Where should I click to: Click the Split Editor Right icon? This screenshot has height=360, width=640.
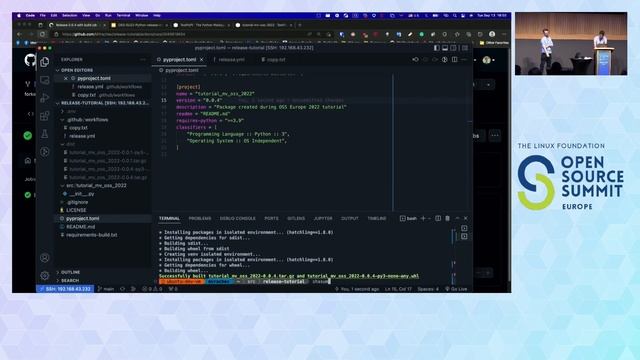pyautogui.click(x=454, y=60)
